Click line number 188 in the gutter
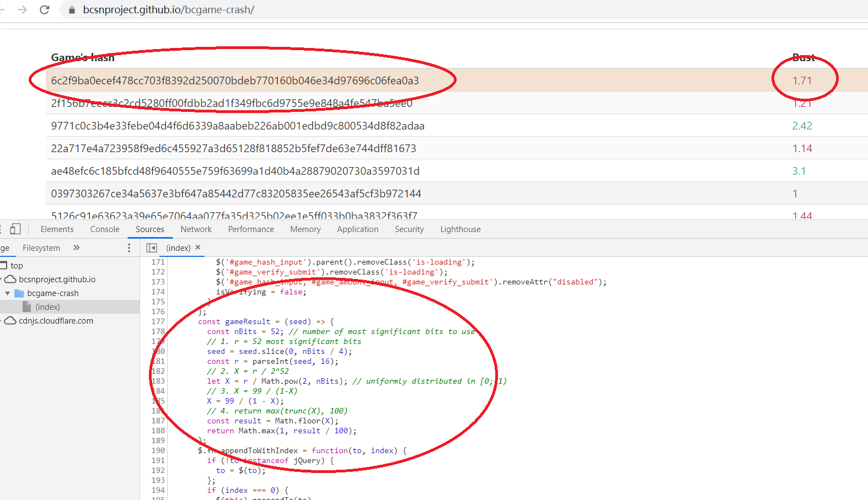The image size is (868, 500). pyautogui.click(x=158, y=431)
